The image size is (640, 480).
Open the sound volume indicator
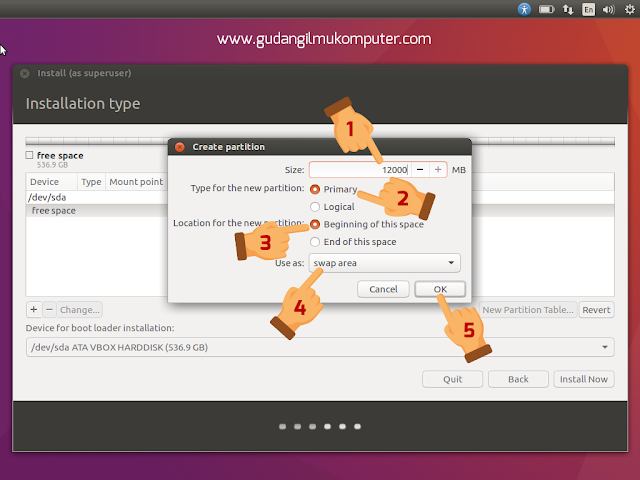[609, 9]
